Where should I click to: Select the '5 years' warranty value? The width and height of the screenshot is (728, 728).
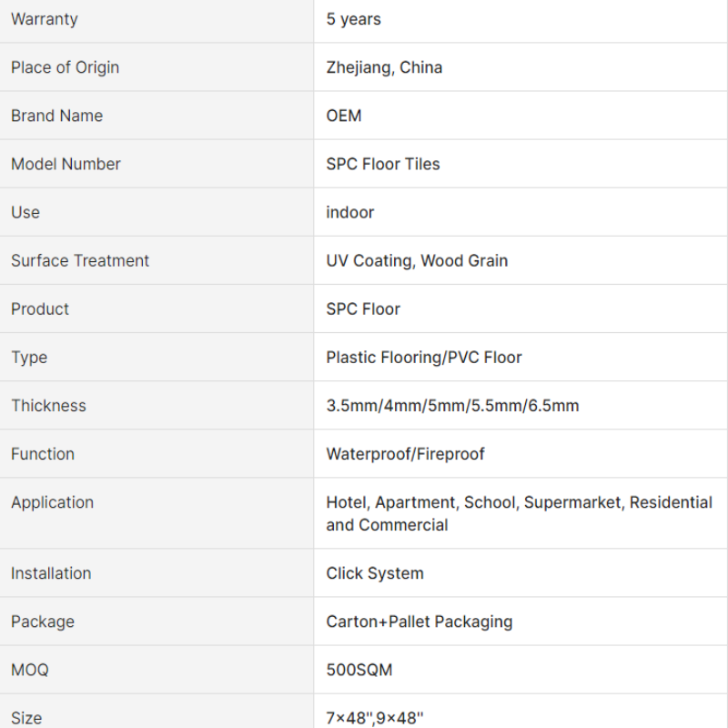[x=353, y=19]
